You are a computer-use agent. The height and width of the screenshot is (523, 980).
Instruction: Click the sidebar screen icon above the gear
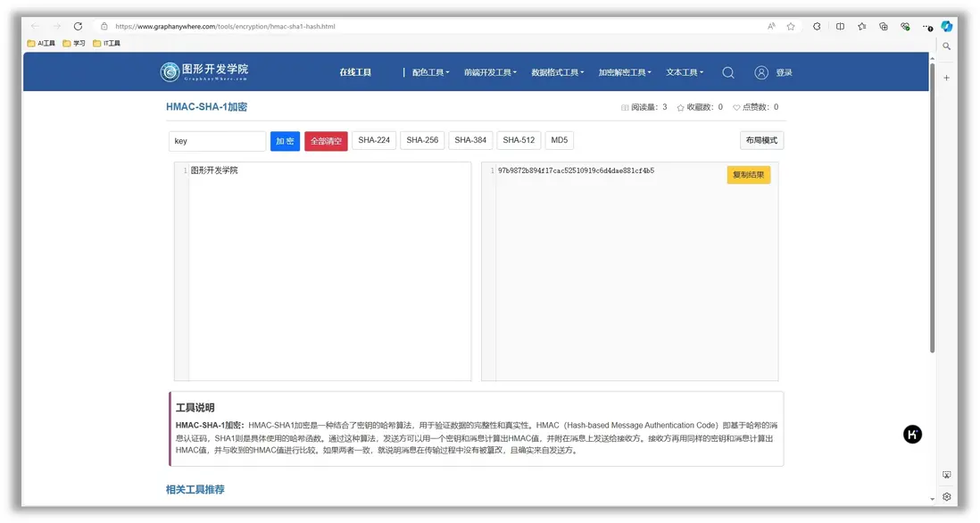coord(947,476)
